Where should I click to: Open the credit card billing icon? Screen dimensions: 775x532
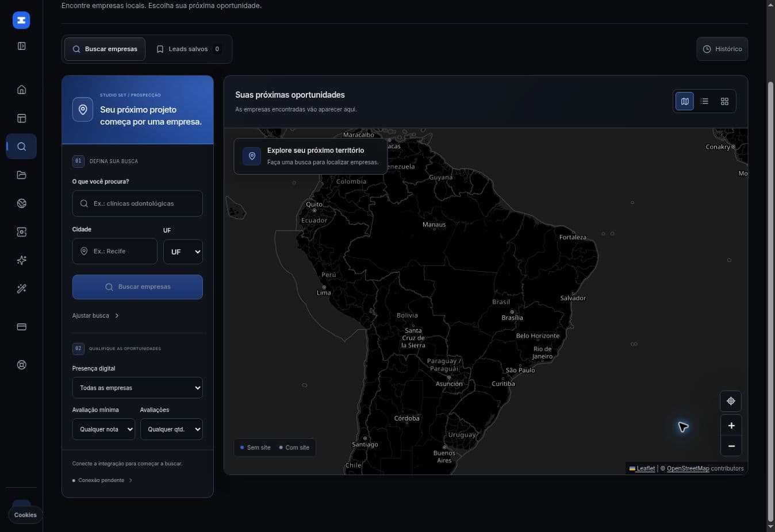pyautogui.click(x=21, y=327)
